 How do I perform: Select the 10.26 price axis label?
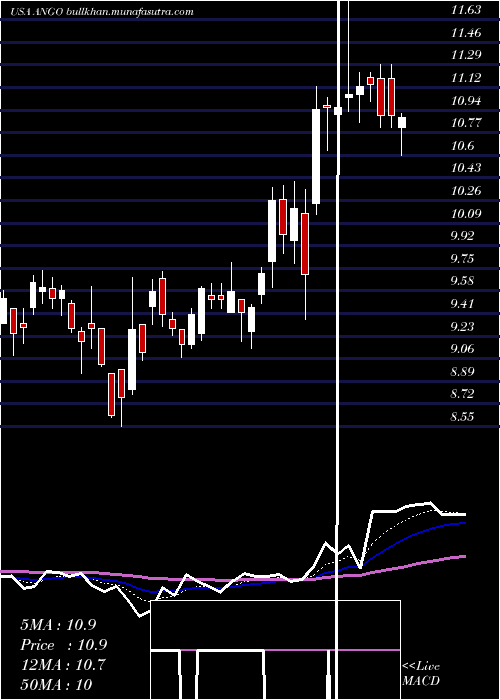click(466, 191)
